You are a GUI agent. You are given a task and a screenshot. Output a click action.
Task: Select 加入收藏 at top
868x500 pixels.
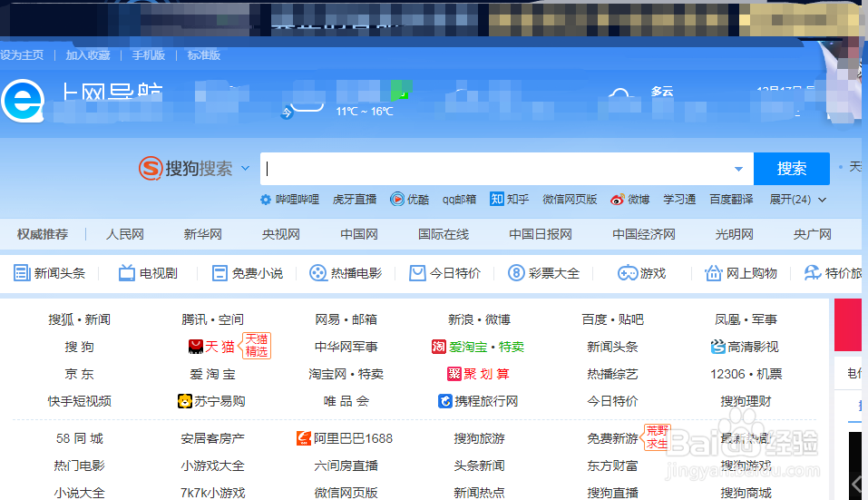pos(88,54)
